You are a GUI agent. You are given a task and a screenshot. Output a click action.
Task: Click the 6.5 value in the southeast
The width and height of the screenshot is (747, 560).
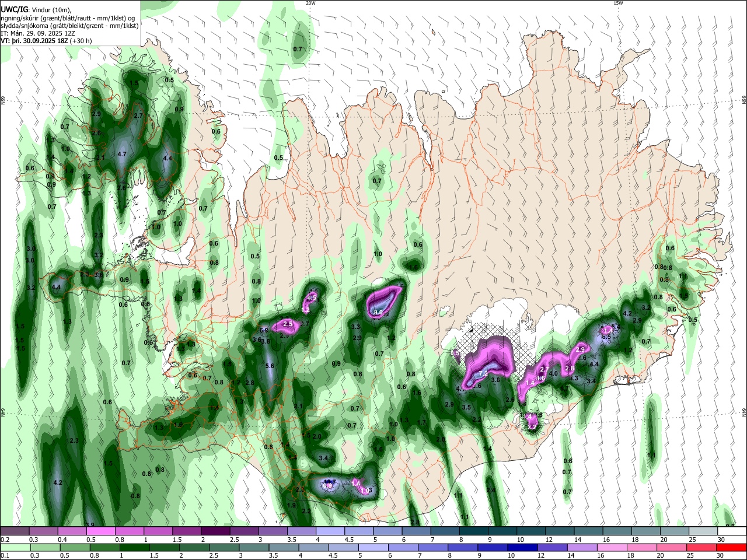(x=606, y=337)
